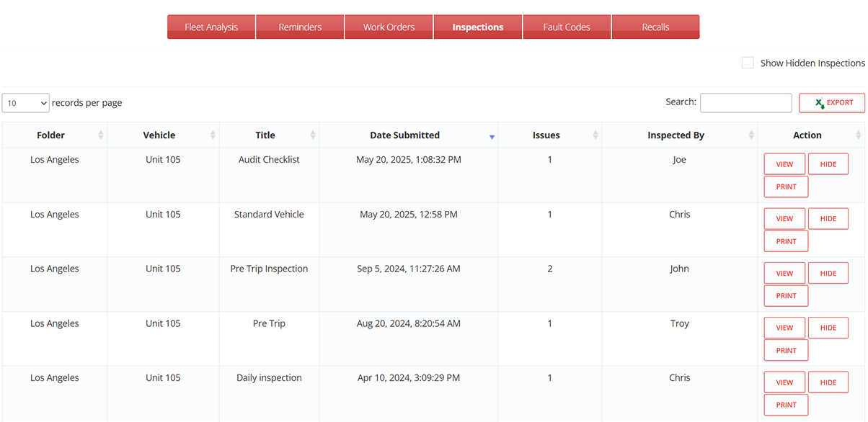Image resolution: width=868 pixels, height=422 pixels.
Task: Go to the Reminders tab
Action: 300,26
